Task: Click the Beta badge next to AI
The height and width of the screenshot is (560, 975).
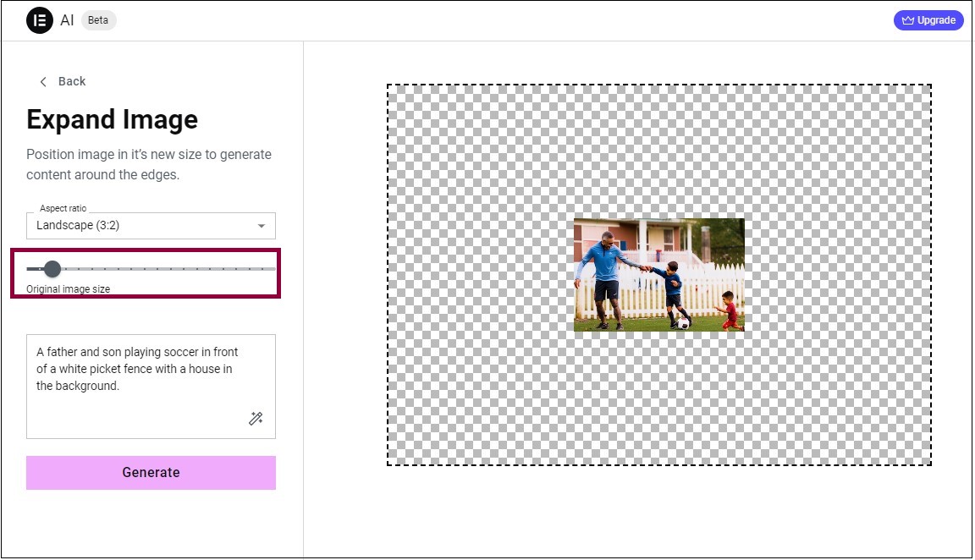Action: [98, 20]
